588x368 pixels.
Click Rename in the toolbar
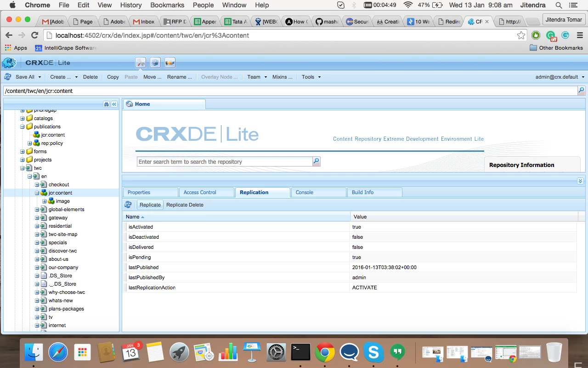(180, 77)
